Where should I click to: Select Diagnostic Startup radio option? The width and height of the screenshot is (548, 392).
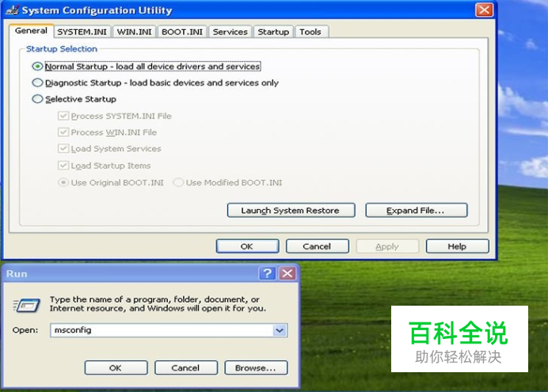click(37, 83)
